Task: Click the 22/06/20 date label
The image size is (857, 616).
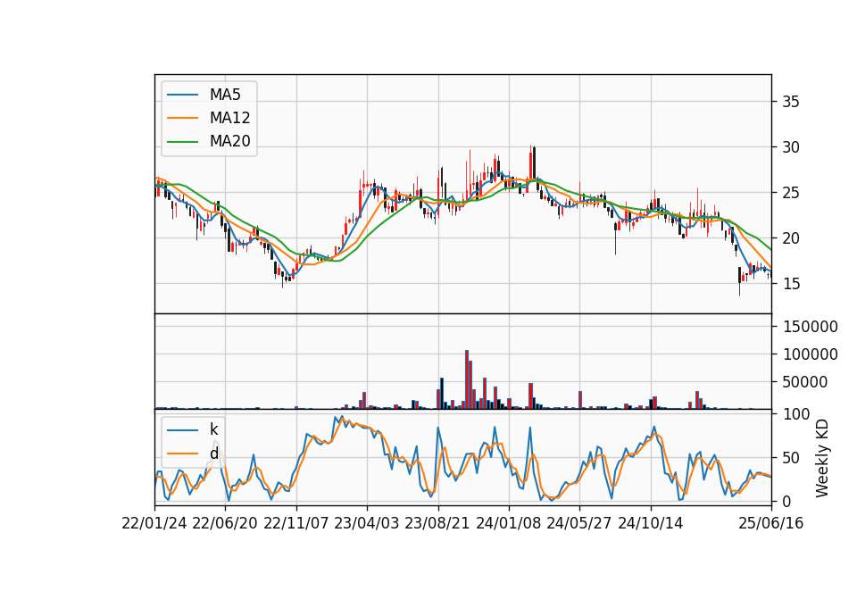Action: (225, 523)
